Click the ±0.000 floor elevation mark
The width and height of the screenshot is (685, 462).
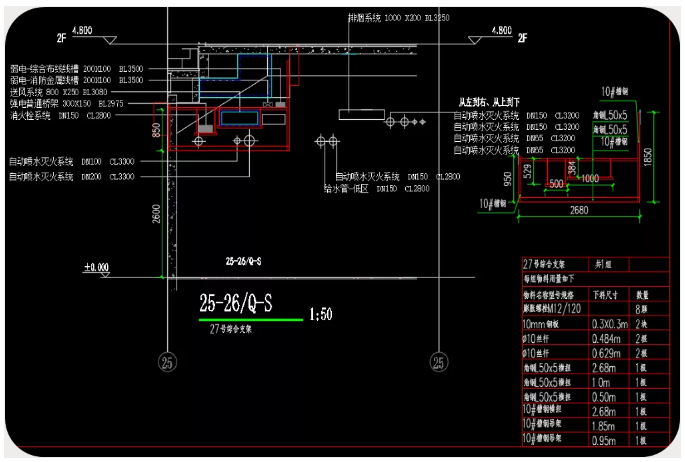point(97,267)
